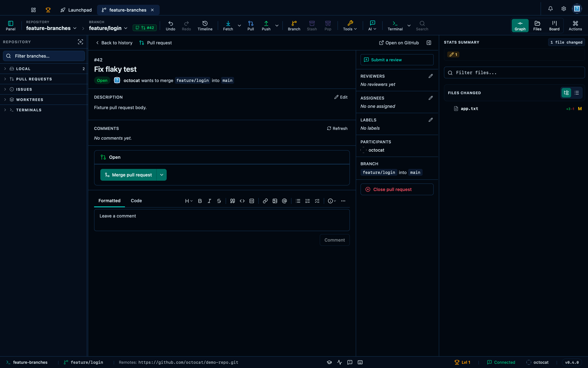Open the Search tool

[x=422, y=26]
